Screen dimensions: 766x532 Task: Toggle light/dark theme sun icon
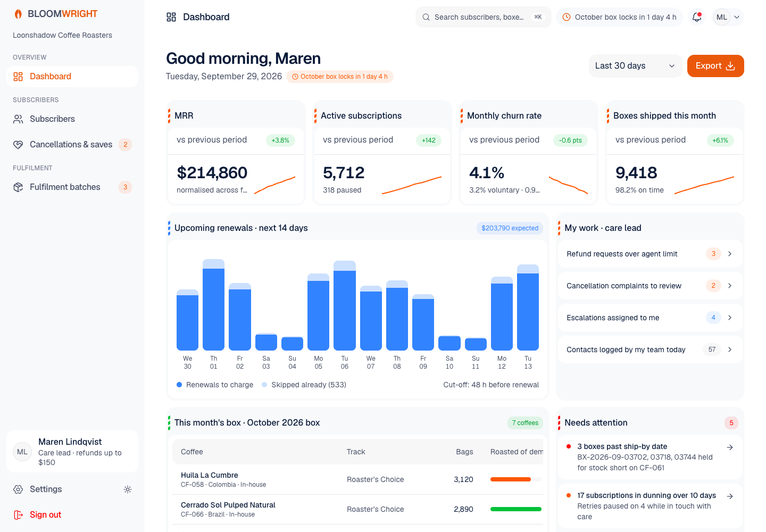coord(128,489)
